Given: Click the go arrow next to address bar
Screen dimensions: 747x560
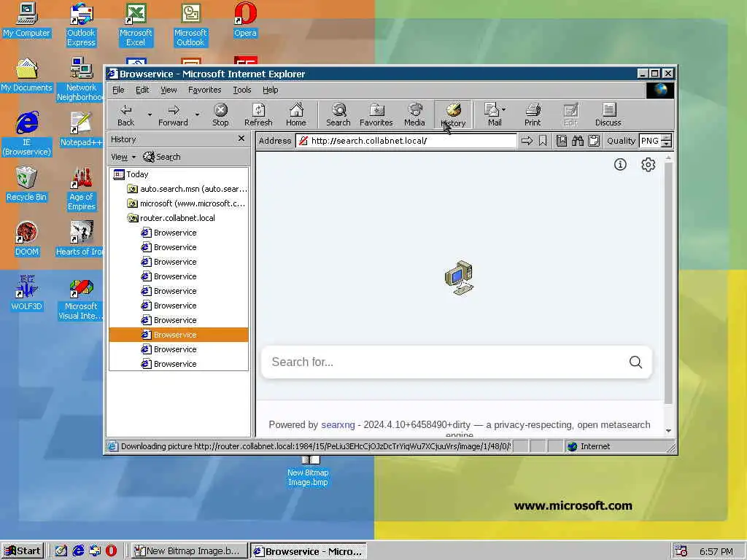Looking at the screenshot, I should pyautogui.click(x=527, y=141).
